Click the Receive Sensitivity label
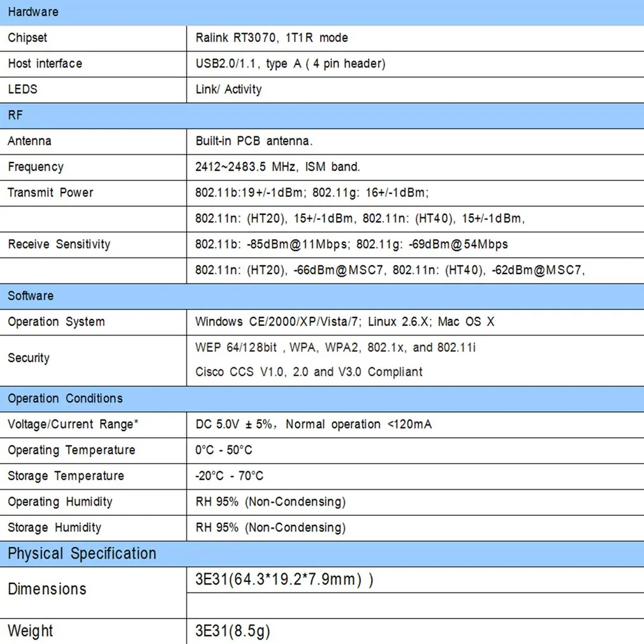The image size is (644, 644). coord(59,244)
